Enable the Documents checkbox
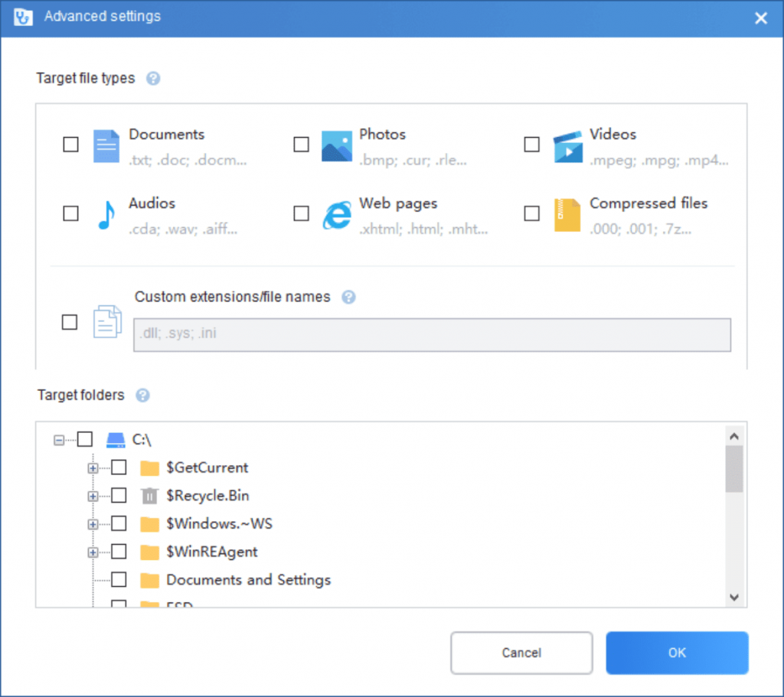The width and height of the screenshot is (784, 697). (x=70, y=145)
